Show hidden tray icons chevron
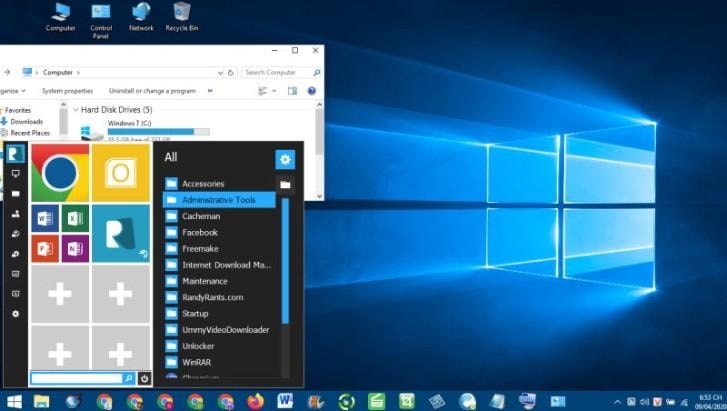727x411 pixels. (x=617, y=402)
